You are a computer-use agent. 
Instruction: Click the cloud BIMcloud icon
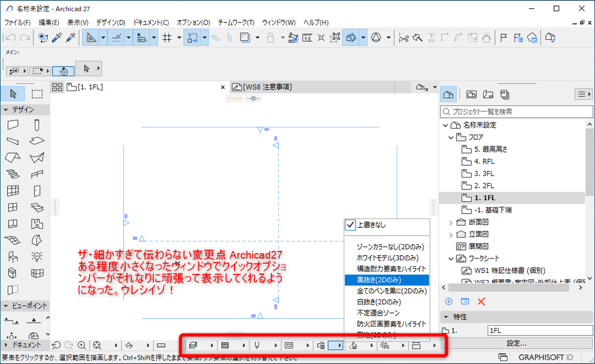pyautogui.click(x=532, y=38)
